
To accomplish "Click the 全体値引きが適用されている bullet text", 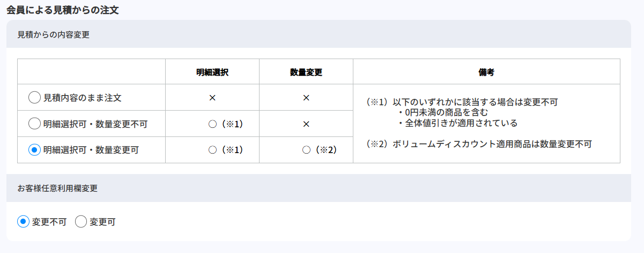I will pyautogui.click(x=458, y=123).
